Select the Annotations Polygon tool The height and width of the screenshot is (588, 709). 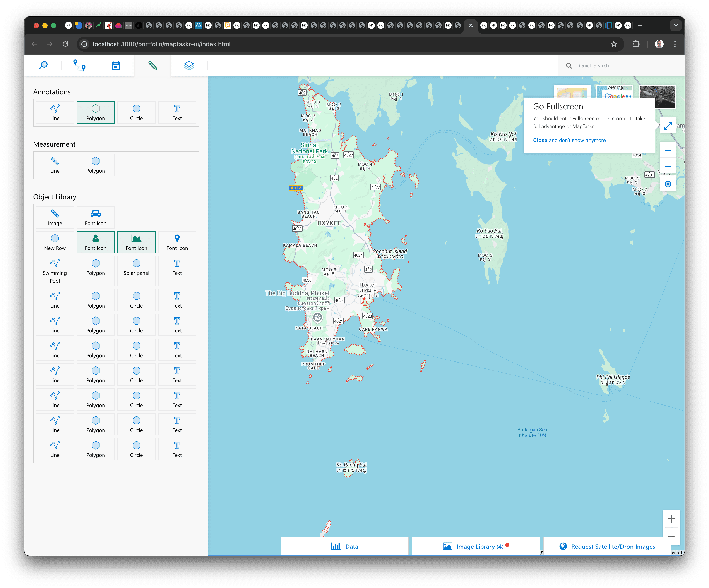coord(96,112)
